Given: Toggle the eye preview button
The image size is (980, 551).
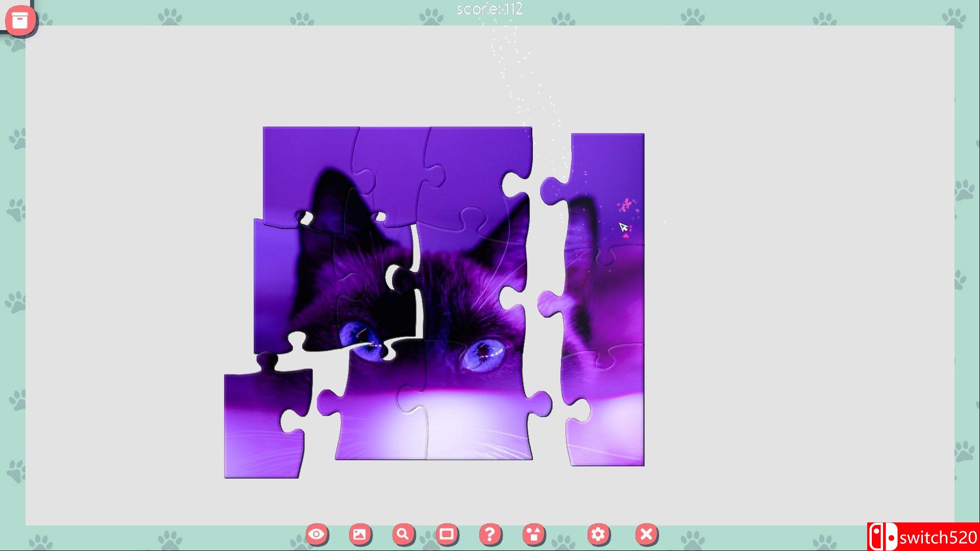Looking at the screenshot, I should tap(317, 535).
